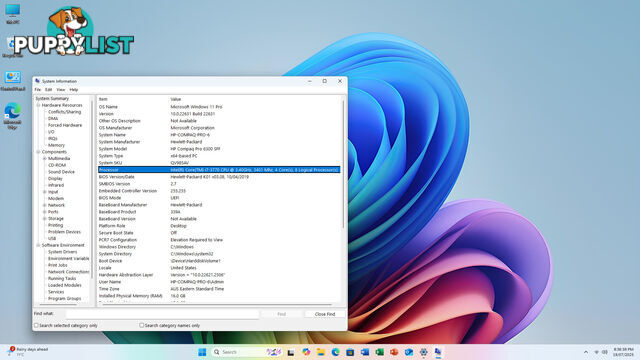This screenshot has width=640, height=360.
Task: Select the DMA tree item
Action: click(53, 118)
